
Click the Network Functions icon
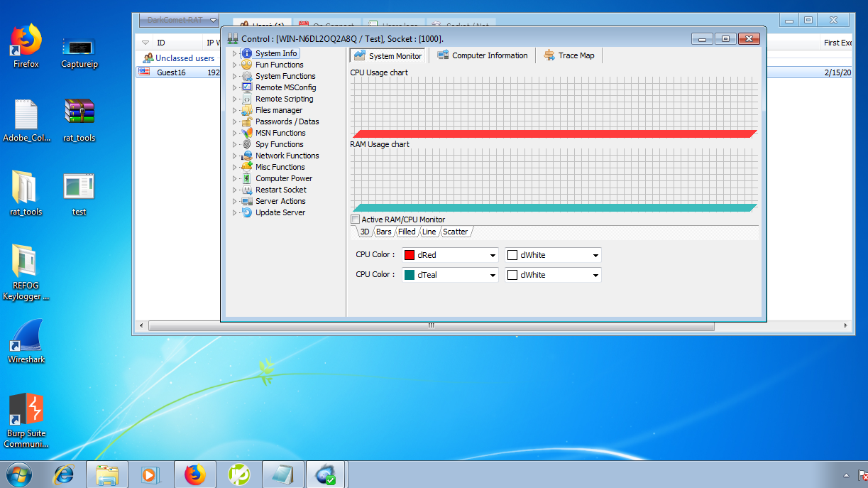coord(246,156)
